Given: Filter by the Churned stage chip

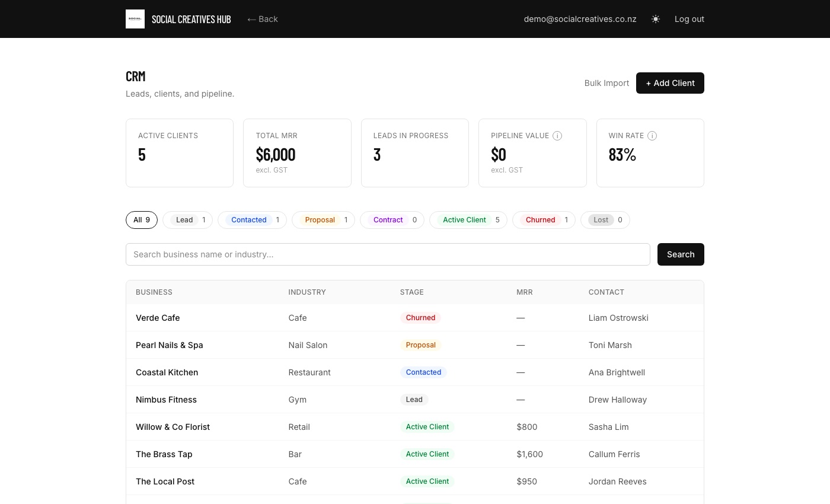Looking at the screenshot, I should click(x=544, y=220).
